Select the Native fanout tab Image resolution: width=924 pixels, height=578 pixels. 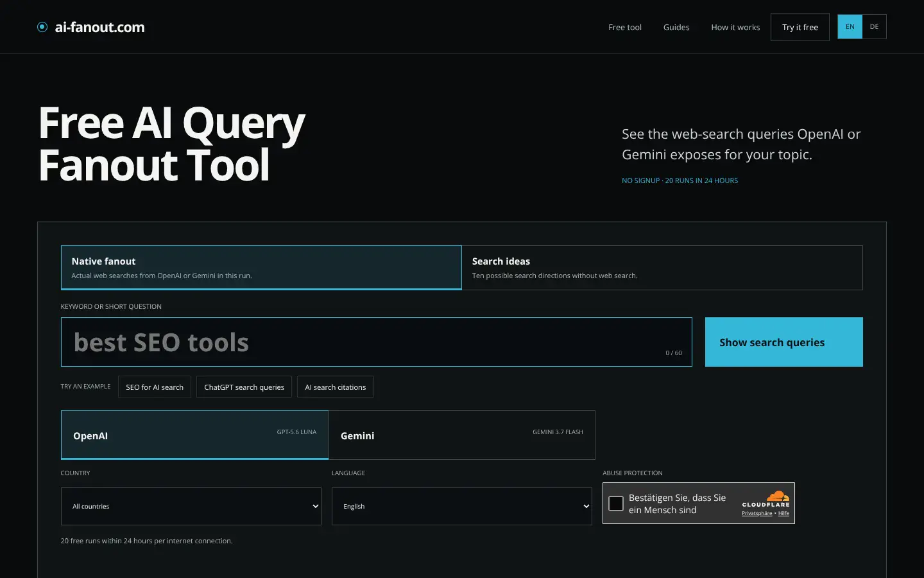261,268
